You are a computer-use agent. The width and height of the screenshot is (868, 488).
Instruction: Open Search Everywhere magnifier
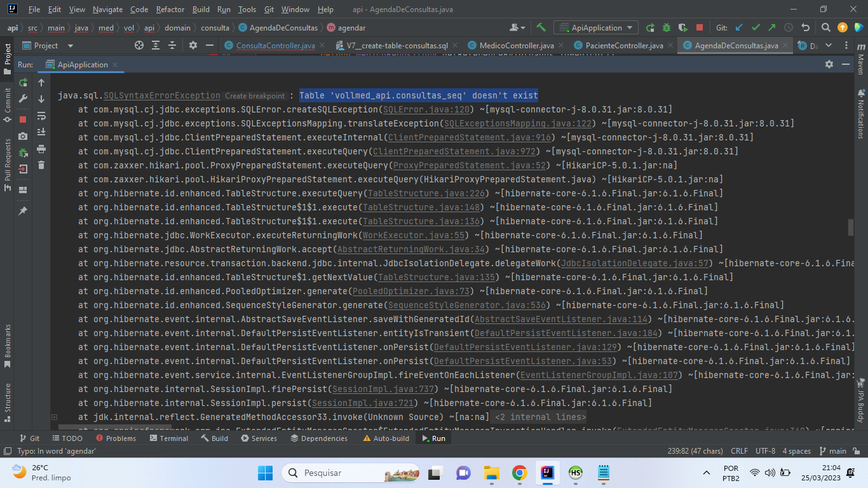click(825, 27)
